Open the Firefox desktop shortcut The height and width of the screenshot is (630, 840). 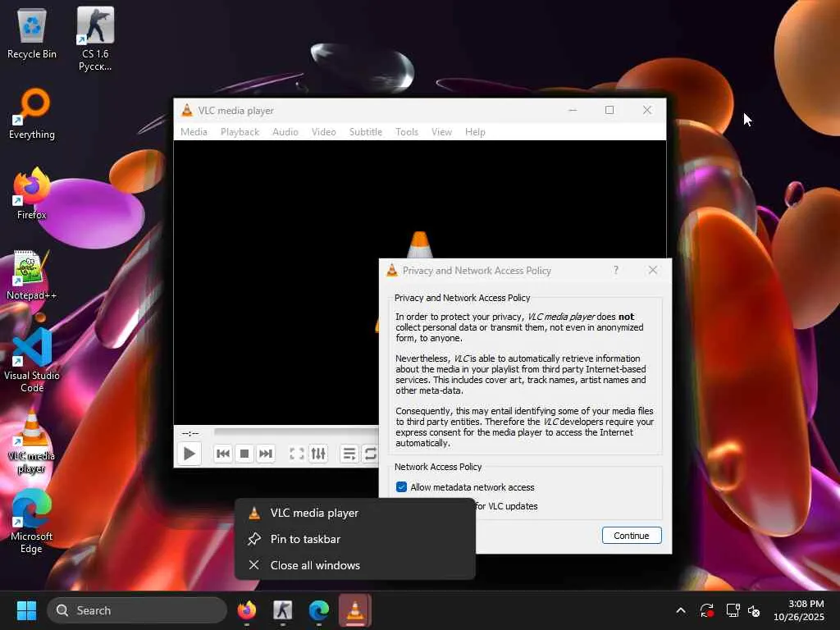tap(32, 194)
